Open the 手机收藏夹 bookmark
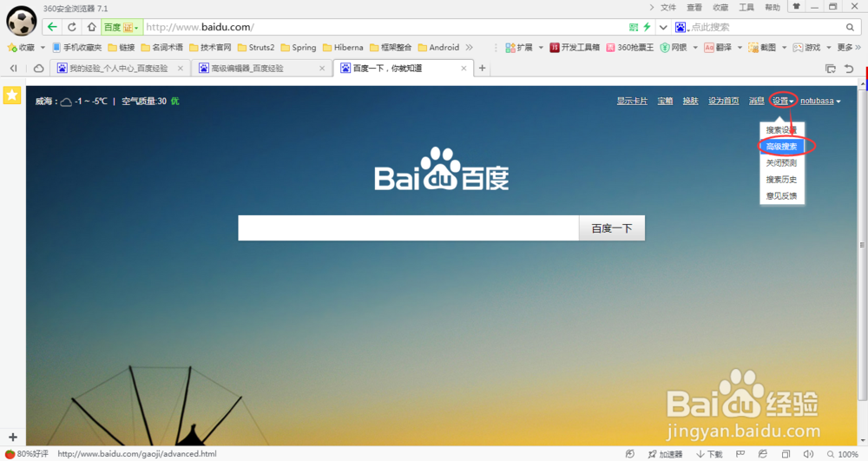868x461 pixels. tap(77, 48)
